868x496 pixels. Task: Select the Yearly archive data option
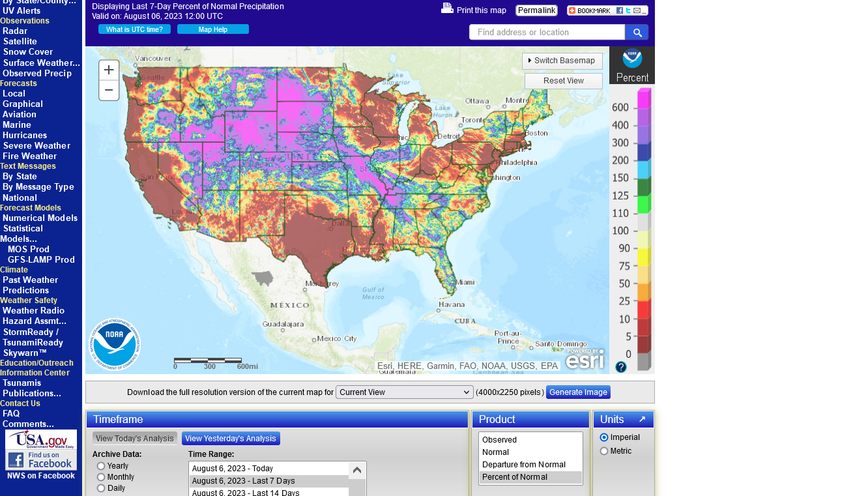click(x=101, y=466)
